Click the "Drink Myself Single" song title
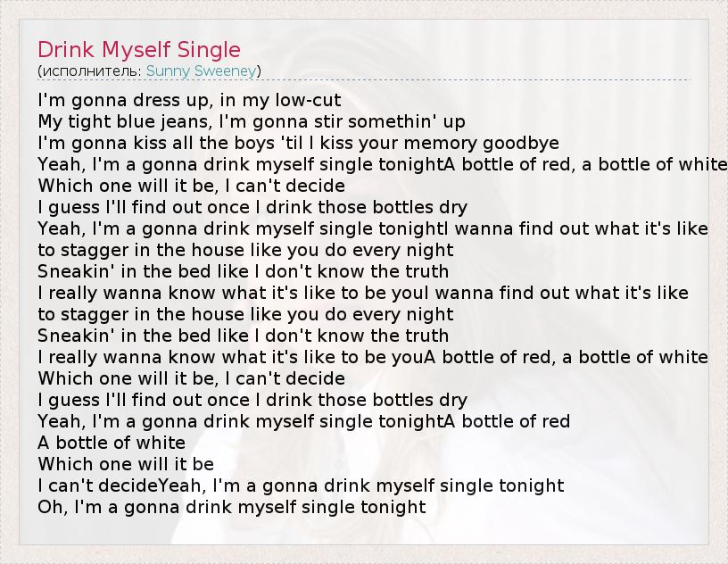728x564 pixels. tap(139, 49)
